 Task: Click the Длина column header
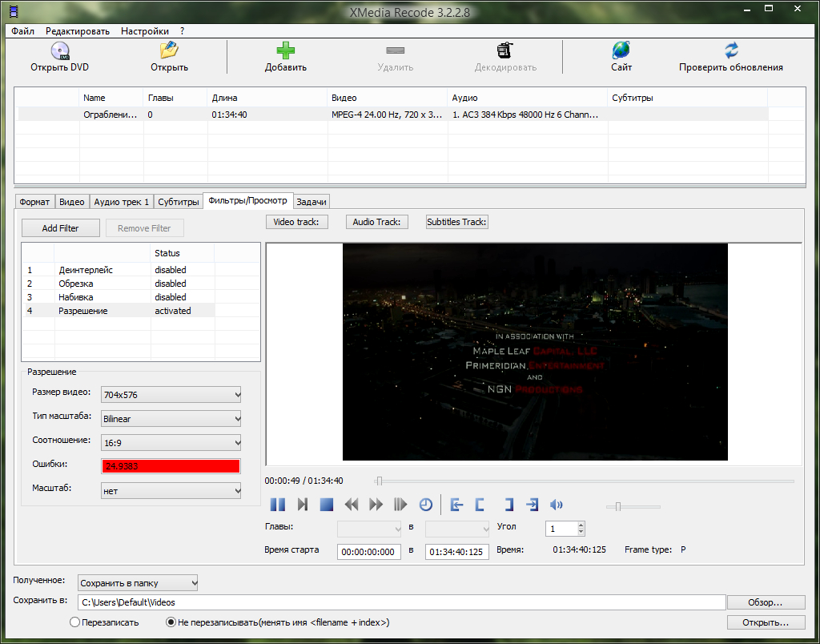(267, 98)
